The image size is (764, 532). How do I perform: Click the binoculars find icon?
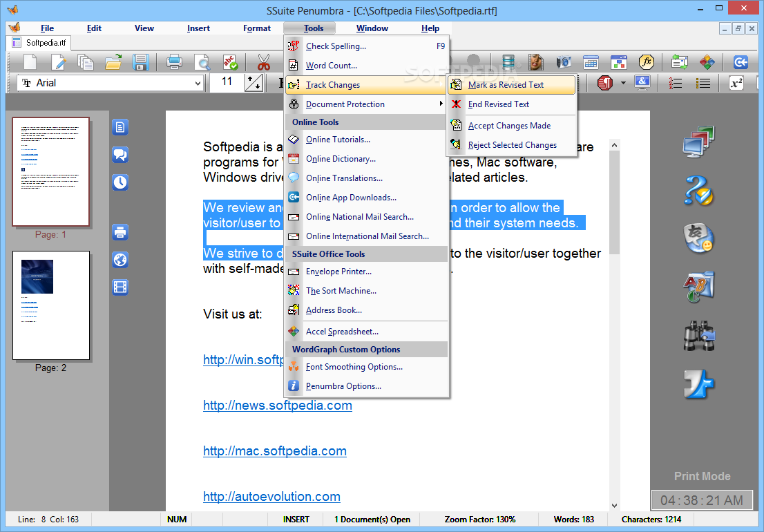[x=698, y=336]
